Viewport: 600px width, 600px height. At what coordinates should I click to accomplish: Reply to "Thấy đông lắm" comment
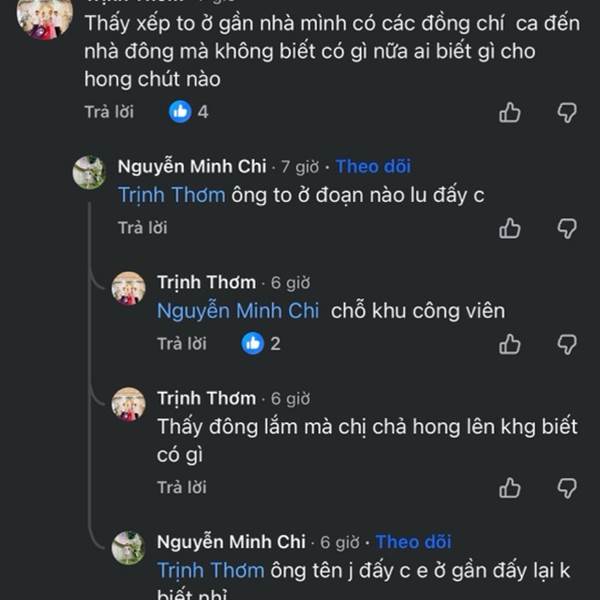click(x=182, y=488)
